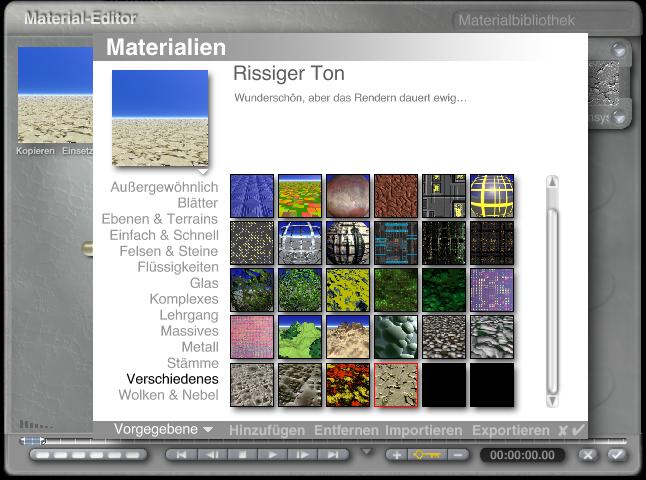Click the material grid scrollbar thumb

[552, 300]
